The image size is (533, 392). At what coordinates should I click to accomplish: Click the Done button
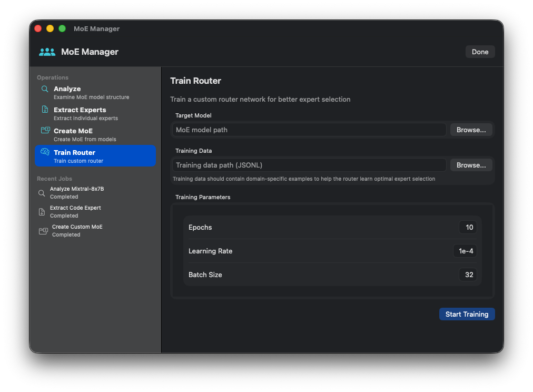(x=479, y=51)
